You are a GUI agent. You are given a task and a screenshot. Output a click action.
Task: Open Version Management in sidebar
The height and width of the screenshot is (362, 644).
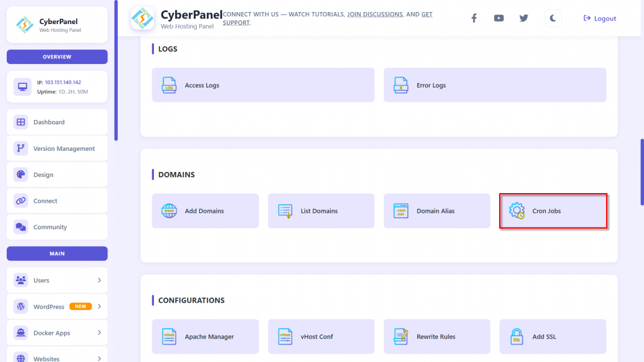(57, 148)
